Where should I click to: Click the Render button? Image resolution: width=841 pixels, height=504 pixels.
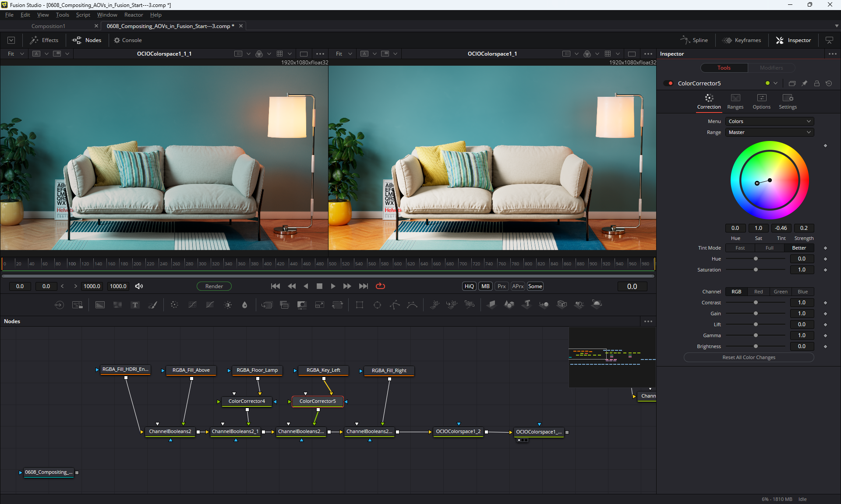(214, 286)
